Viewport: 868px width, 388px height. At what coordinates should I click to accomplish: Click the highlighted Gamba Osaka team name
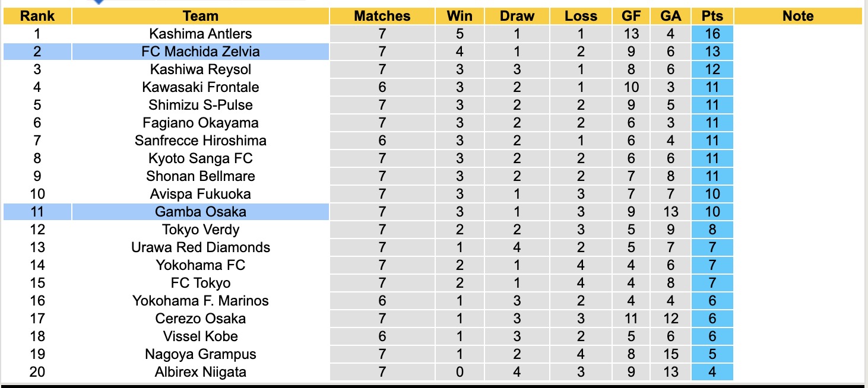[201, 212]
